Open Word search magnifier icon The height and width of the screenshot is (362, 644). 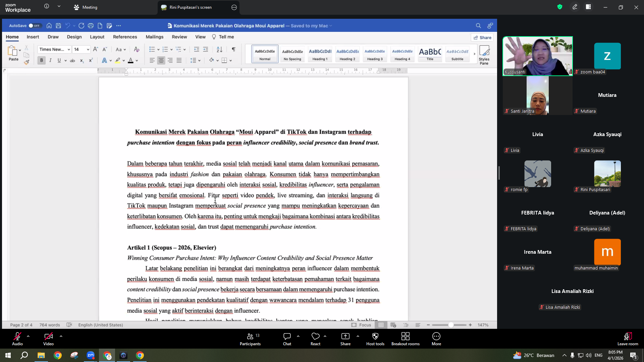tap(478, 25)
